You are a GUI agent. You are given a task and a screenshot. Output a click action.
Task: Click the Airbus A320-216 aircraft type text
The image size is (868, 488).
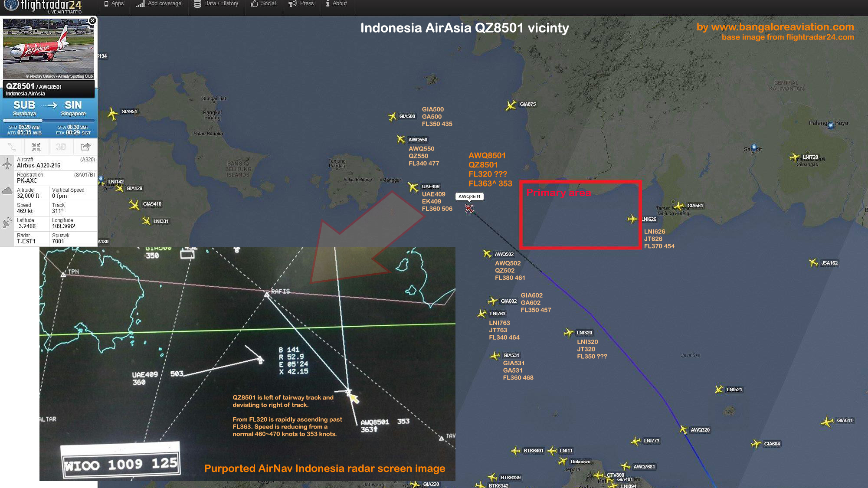pos(39,165)
